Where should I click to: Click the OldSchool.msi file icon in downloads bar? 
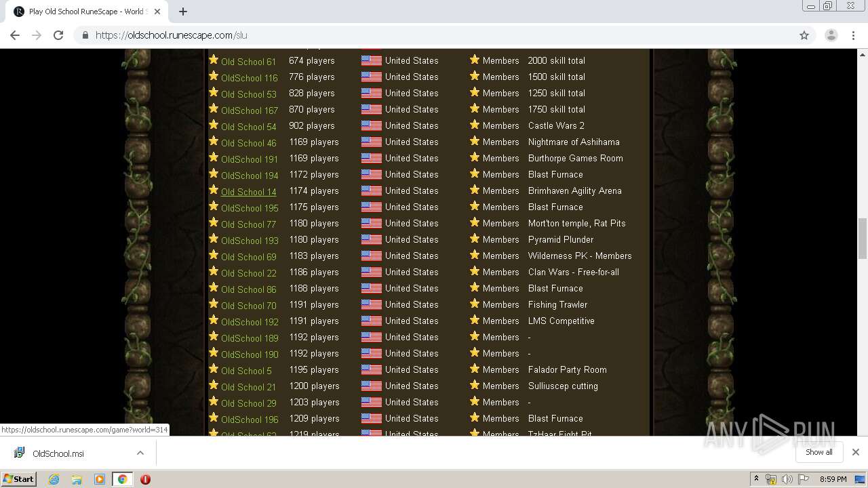20,453
